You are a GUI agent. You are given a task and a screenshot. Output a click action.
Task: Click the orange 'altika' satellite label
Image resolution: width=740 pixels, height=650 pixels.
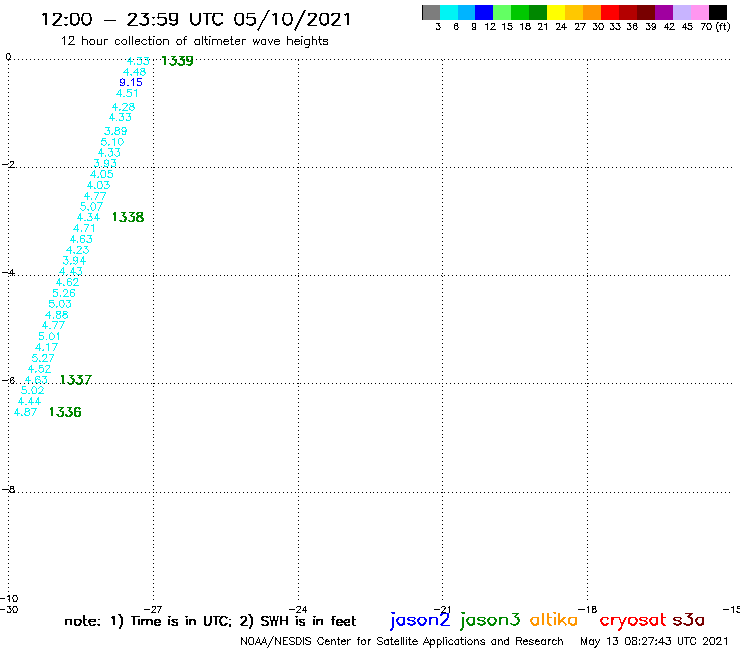click(x=554, y=620)
